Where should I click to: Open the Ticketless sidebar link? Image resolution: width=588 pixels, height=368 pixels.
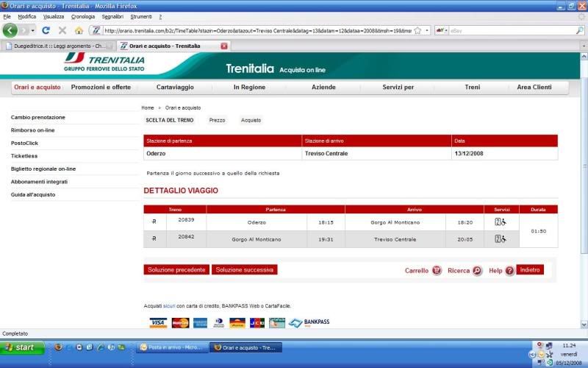(x=24, y=156)
